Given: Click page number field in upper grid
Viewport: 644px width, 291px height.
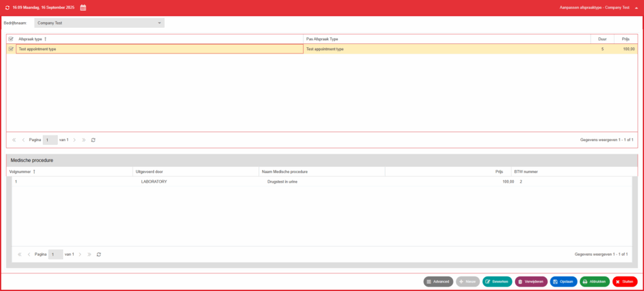Looking at the screenshot, I should coord(50,140).
